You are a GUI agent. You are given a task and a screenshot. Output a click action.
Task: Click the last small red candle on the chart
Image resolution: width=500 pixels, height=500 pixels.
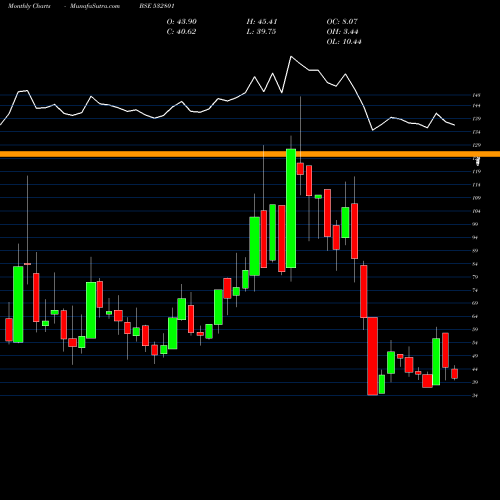pos(454,374)
